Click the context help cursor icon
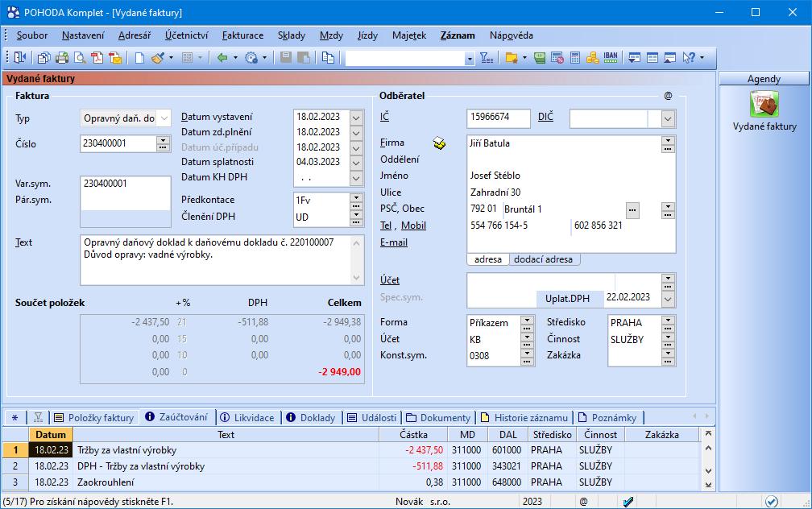Image resolution: width=812 pixels, height=509 pixels. 689,57
